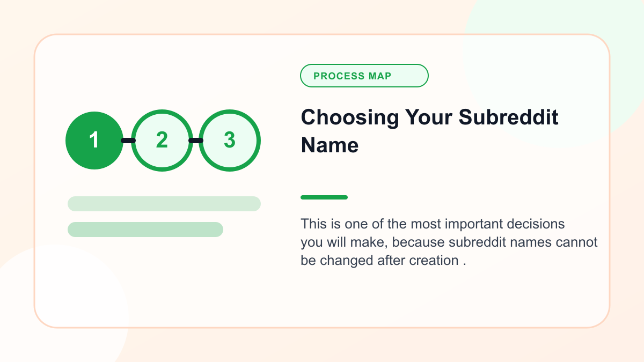Viewport: 644px width, 362px height.
Task: Select the filled step 1 circle
Action: point(94,141)
